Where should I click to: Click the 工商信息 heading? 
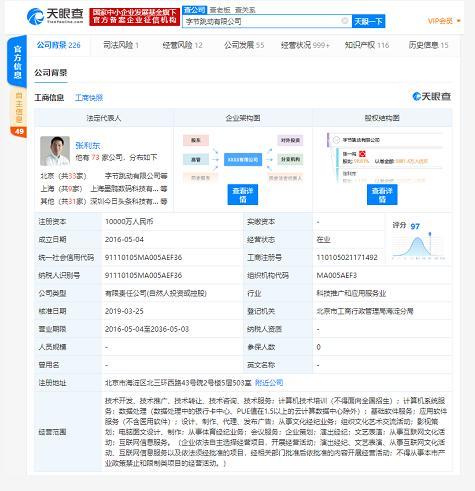(x=49, y=98)
